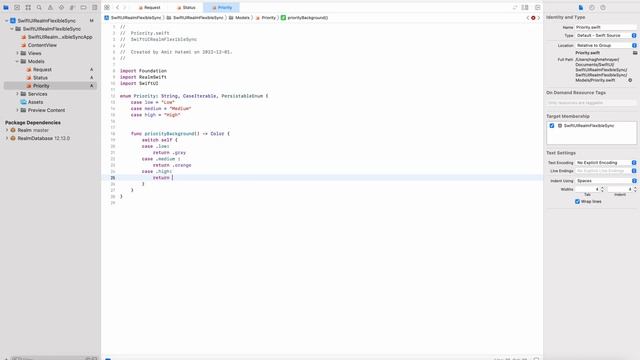This screenshot has width=640, height=360.
Task: Select the Request file in Models
Action: pos(42,69)
